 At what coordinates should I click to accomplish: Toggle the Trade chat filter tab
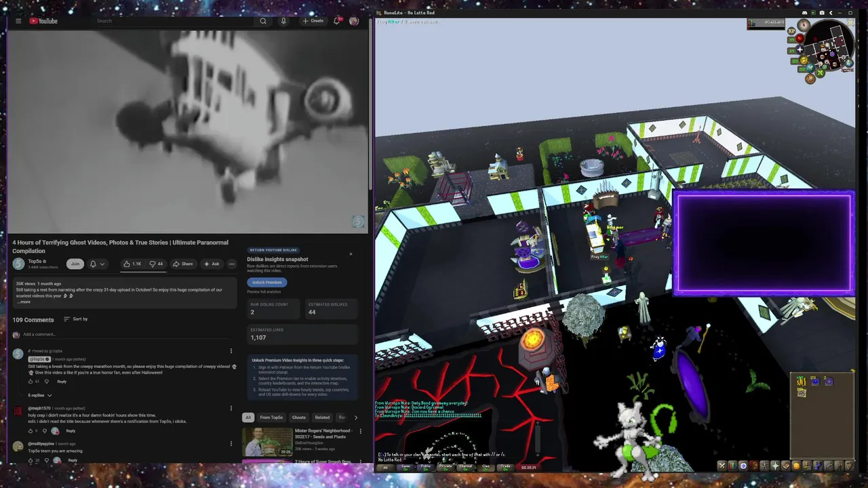[505, 468]
